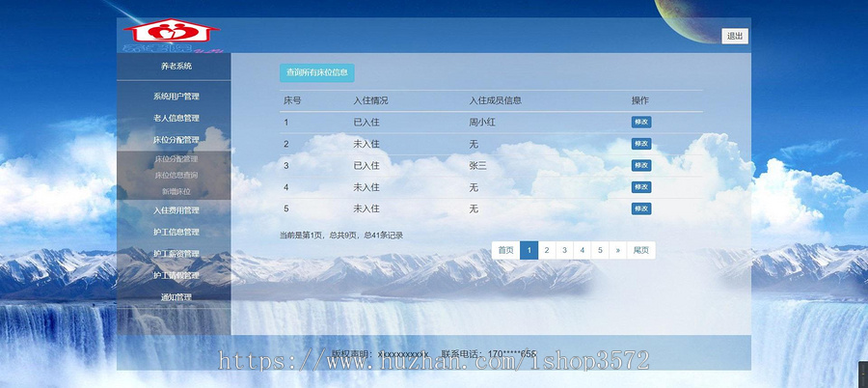Click member name 张三

coord(477,166)
